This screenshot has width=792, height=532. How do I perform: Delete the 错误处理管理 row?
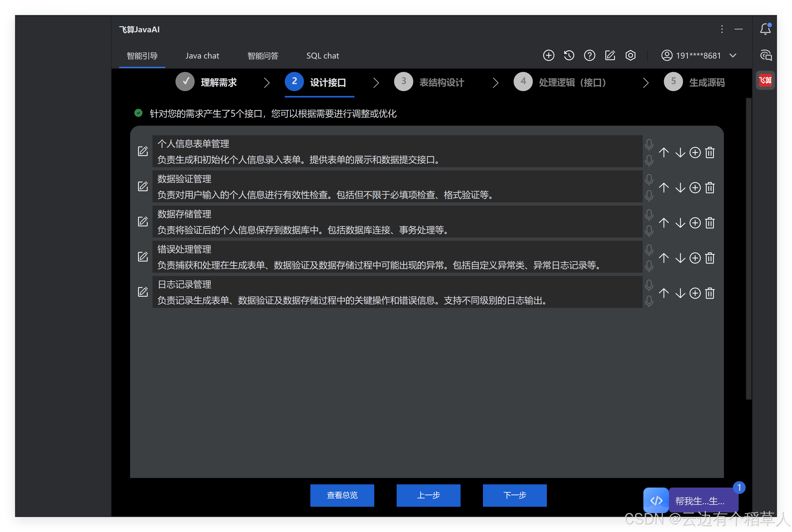click(710, 258)
